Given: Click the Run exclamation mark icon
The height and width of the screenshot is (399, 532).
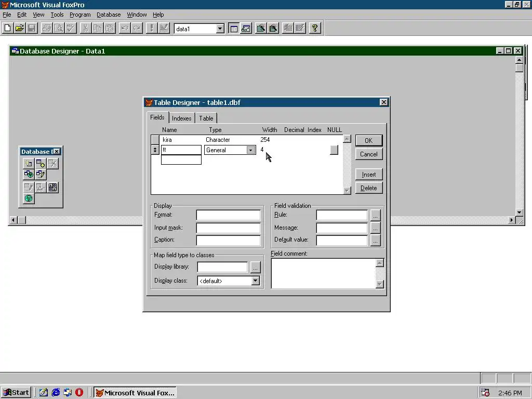Looking at the screenshot, I should (151, 28).
